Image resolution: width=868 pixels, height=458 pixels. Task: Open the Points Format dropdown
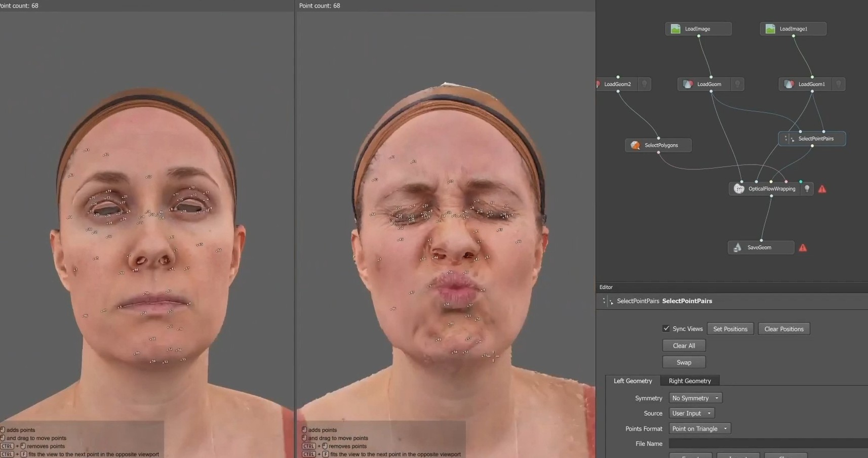(x=699, y=429)
